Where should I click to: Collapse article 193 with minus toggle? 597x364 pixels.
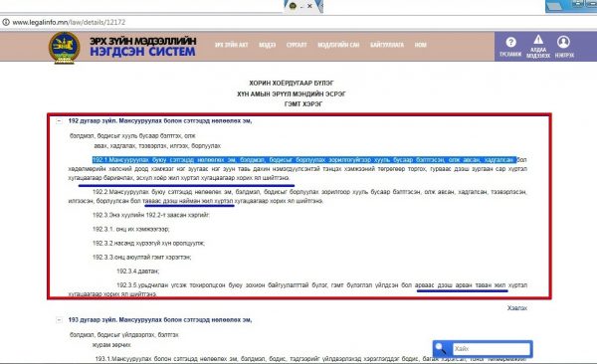(59, 320)
